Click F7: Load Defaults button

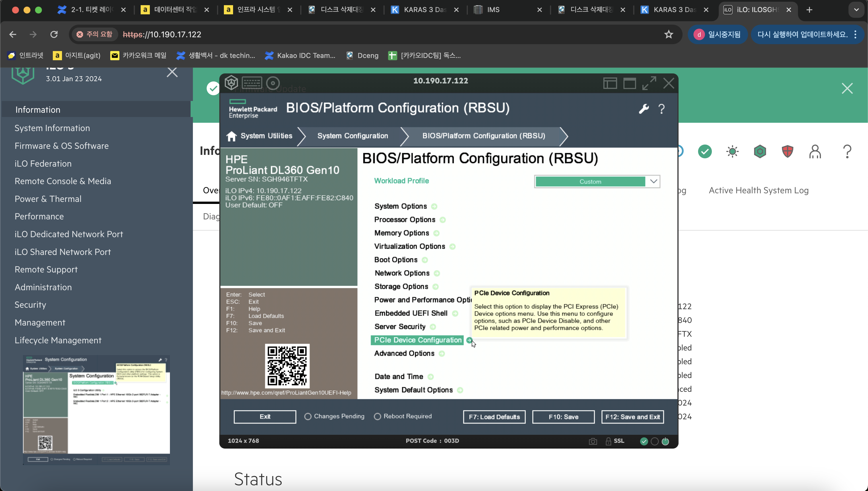[x=494, y=417]
